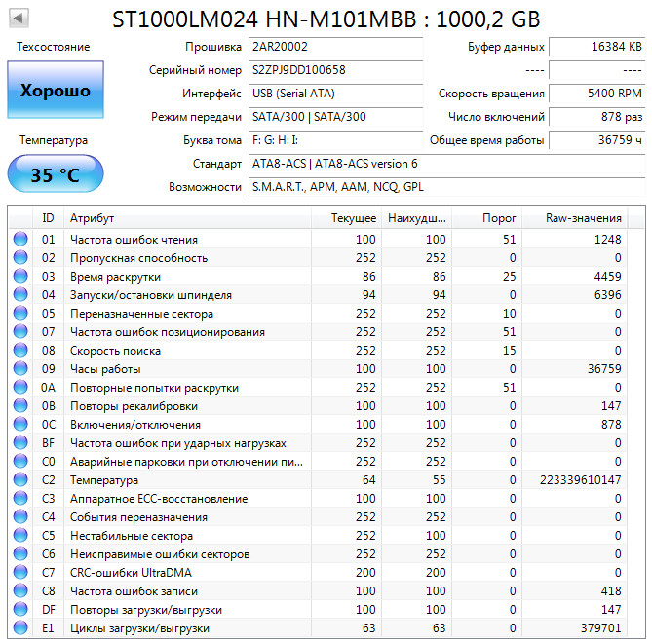
Task: Click status orb for attribute 0A
Action: pos(20,387)
